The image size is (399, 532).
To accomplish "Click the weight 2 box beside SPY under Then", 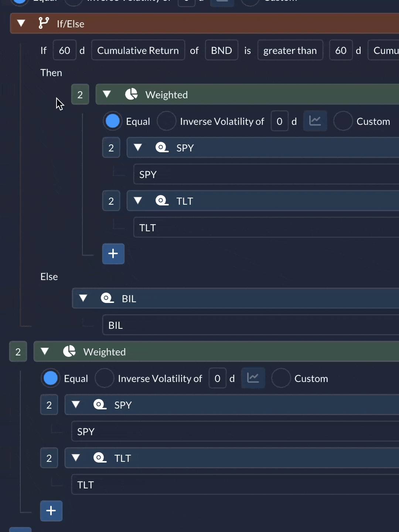I will point(111,148).
